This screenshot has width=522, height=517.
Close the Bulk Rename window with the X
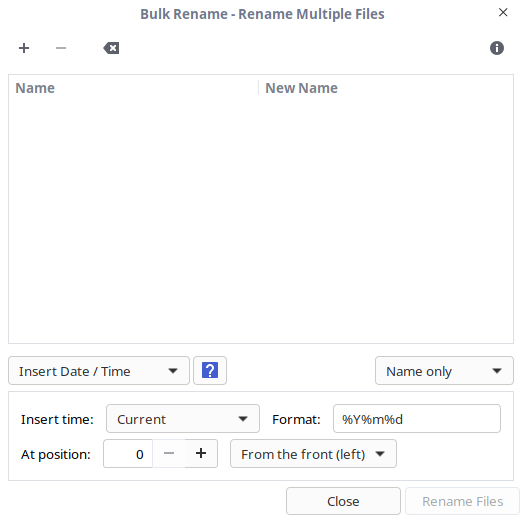[503, 13]
